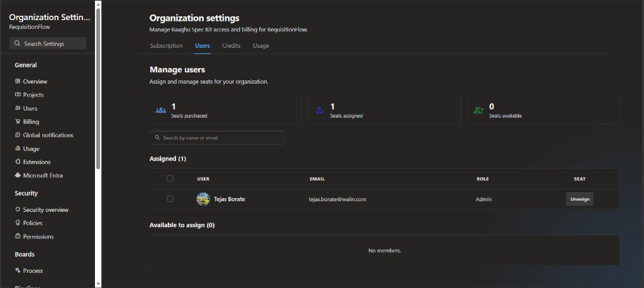The height and width of the screenshot is (288, 644).
Task: Click the Assigned (1) heading
Action: pos(167,158)
